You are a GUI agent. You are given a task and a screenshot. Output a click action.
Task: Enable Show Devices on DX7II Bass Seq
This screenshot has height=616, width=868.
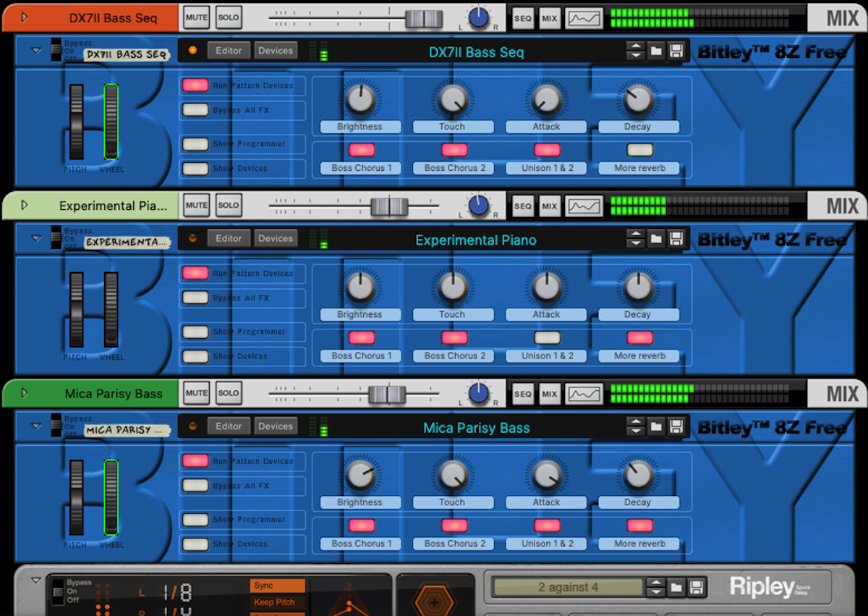point(195,168)
